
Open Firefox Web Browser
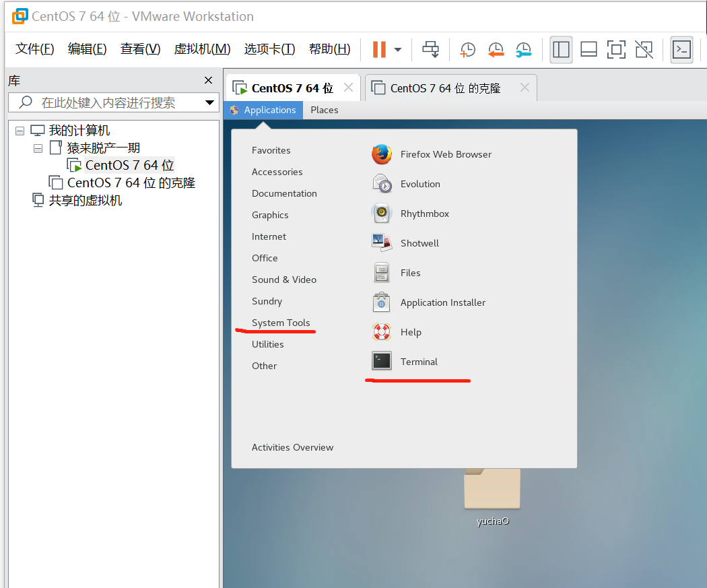point(445,154)
